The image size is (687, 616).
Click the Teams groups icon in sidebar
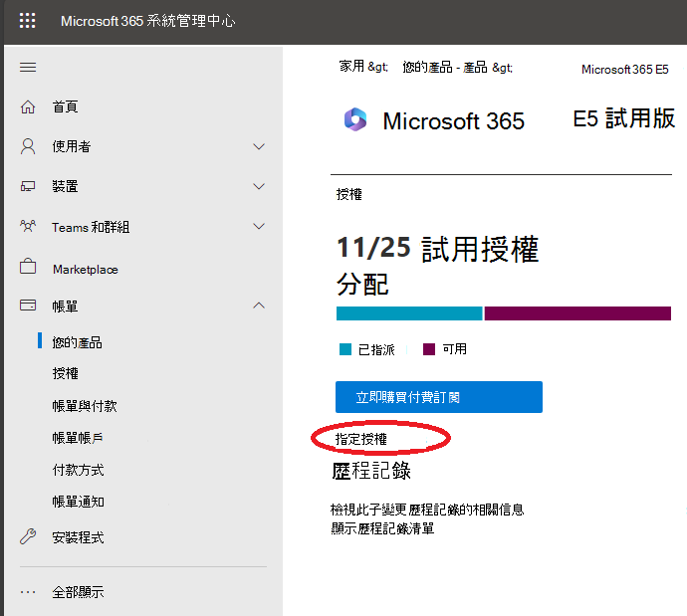pos(28,226)
